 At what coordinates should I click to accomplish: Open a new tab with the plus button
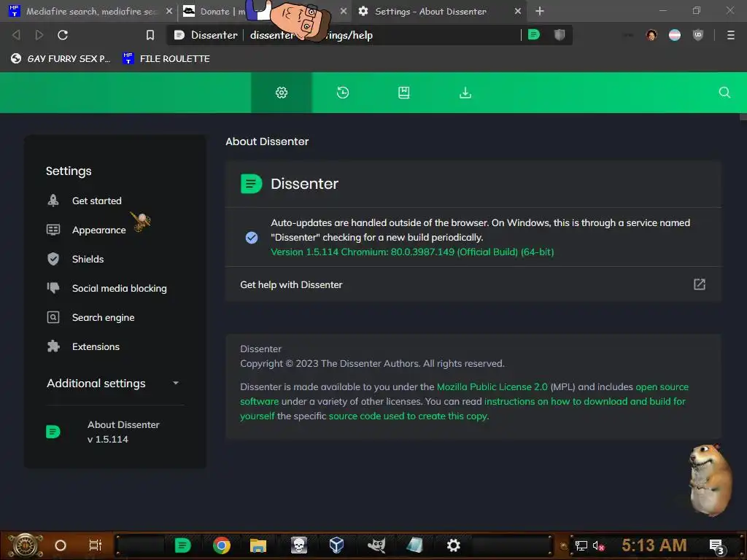539,11
